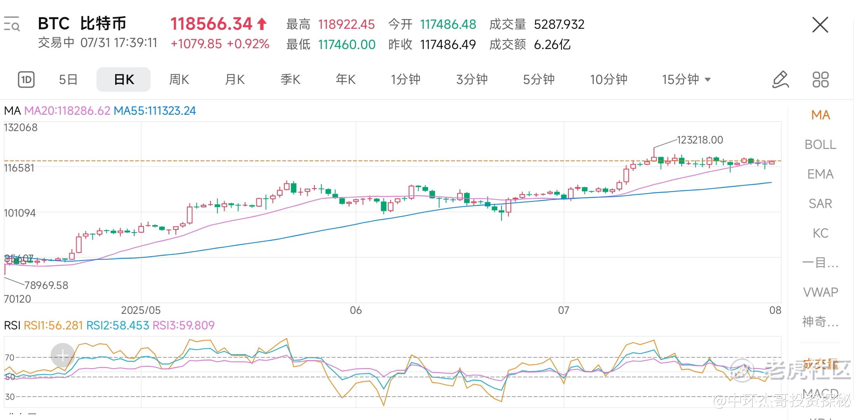Expand the 15分钟 interval dropdown arrow
Screen dimensions: 868x420
click(x=708, y=80)
